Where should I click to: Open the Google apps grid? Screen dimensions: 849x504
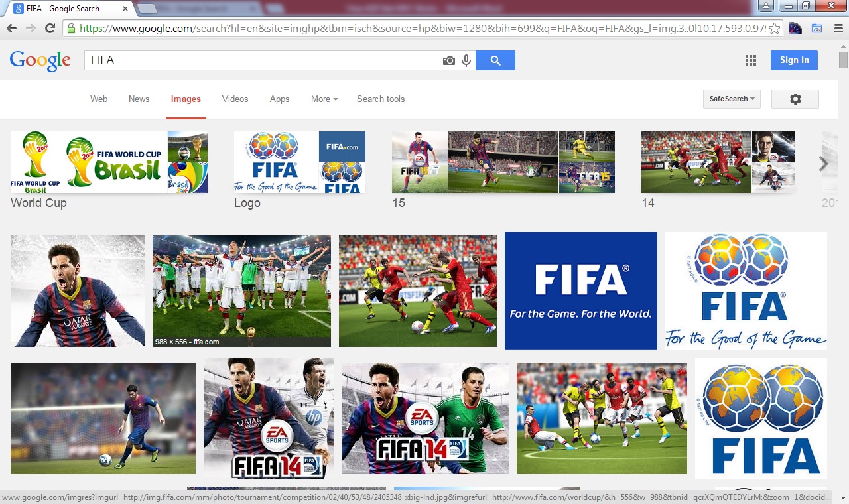tap(751, 60)
